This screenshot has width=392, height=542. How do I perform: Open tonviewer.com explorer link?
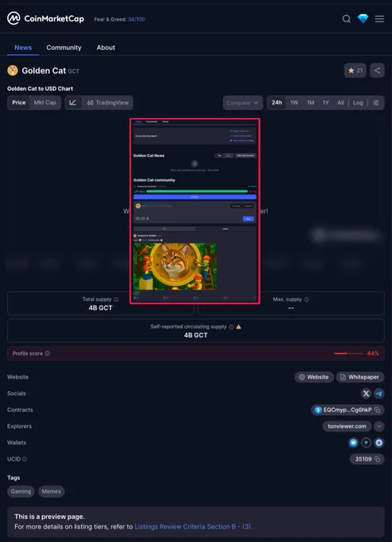point(347,426)
